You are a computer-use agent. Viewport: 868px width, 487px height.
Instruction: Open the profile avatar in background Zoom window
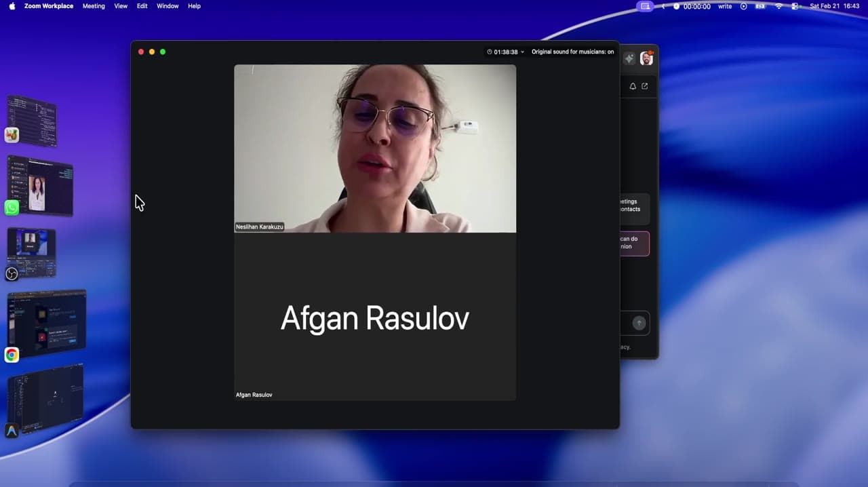point(646,58)
